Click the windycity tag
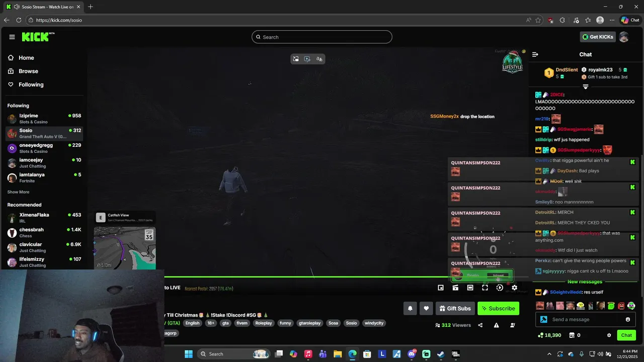The image size is (644, 362). click(x=374, y=323)
